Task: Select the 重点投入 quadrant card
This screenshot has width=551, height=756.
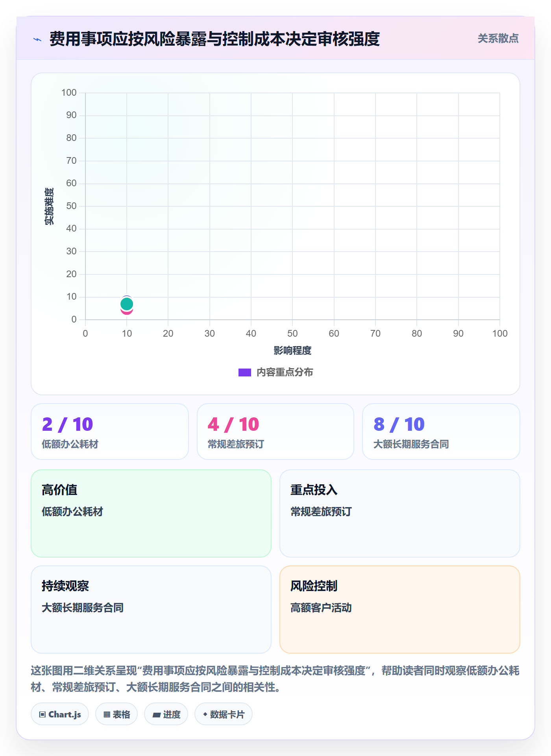Action: [400, 513]
